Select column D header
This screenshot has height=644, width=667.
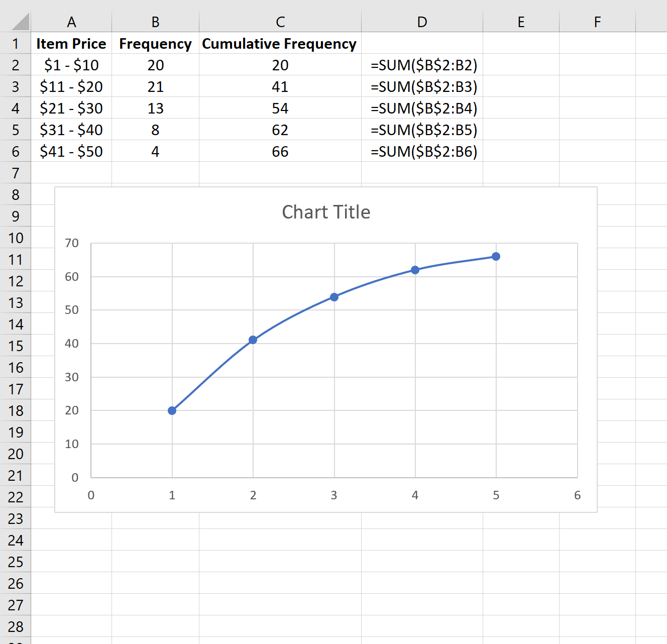tap(422, 22)
